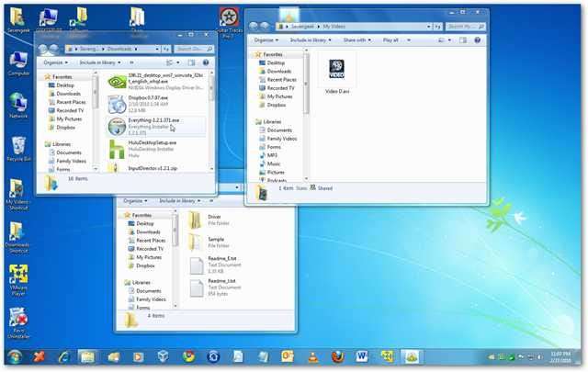Click the volume icon in system tray
This screenshot has width=588, height=372.
pyautogui.click(x=540, y=357)
